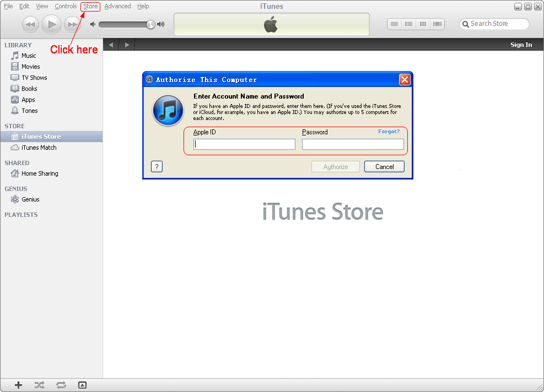Show the artwork viewer panel
The image size is (544, 392).
[82, 385]
